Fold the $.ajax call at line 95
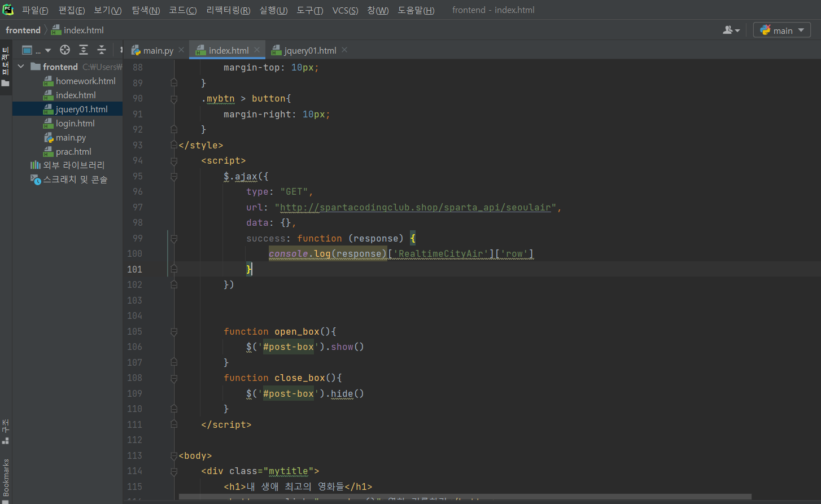 point(174,176)
